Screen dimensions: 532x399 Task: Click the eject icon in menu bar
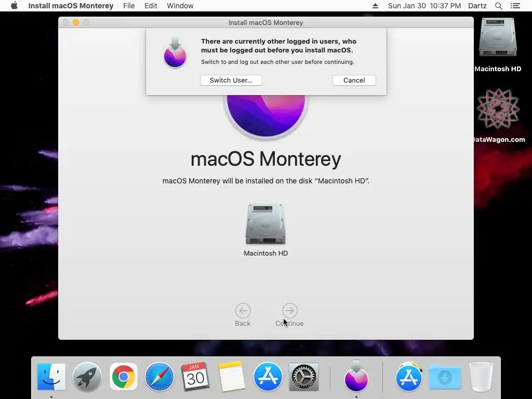point(375,6)
